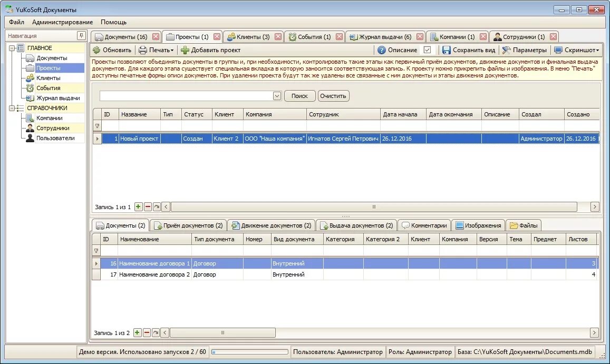Click the project search input field

tap(186, 96)
